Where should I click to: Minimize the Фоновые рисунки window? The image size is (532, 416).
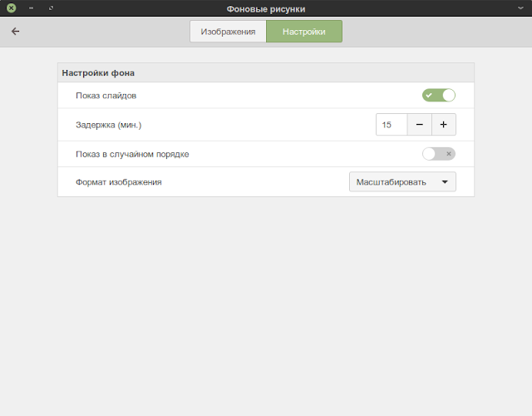coord(32,7)
